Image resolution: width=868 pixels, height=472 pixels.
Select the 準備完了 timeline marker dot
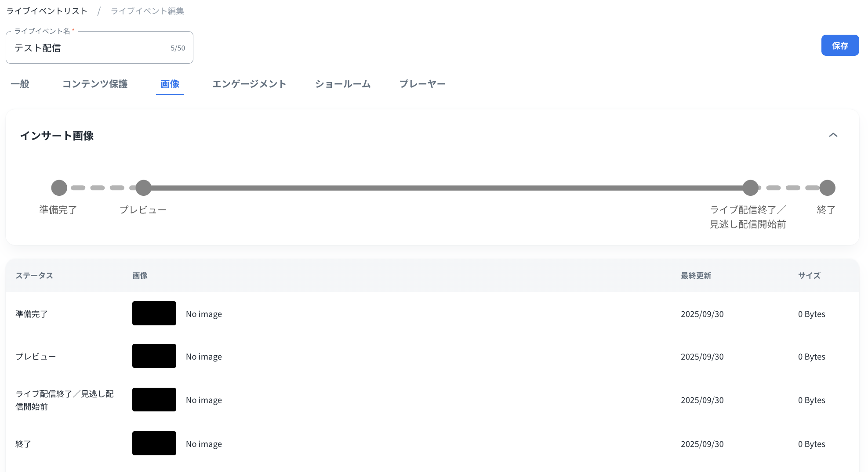pyautogui.click(x=59, y=188)
